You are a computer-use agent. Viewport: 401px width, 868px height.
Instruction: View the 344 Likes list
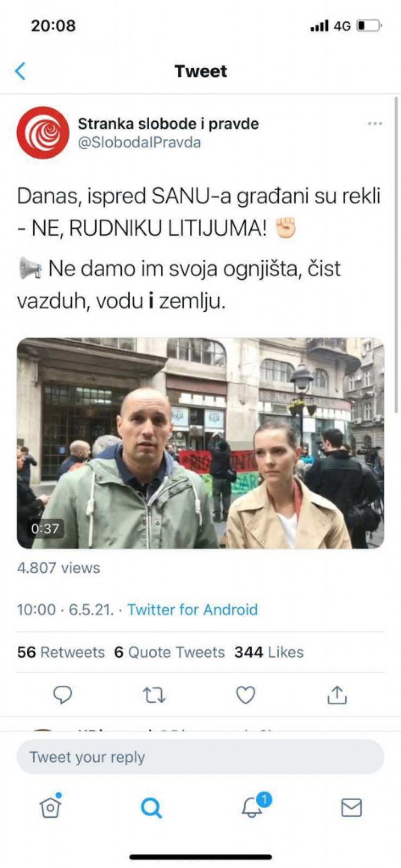pos(269,652)
